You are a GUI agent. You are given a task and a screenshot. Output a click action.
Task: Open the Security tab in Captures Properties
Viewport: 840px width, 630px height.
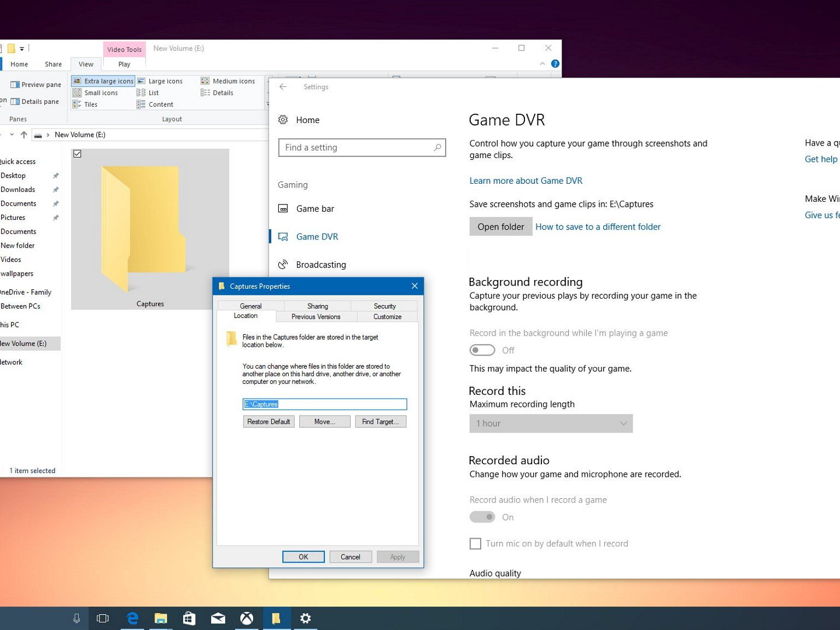(x=384, y=306)
